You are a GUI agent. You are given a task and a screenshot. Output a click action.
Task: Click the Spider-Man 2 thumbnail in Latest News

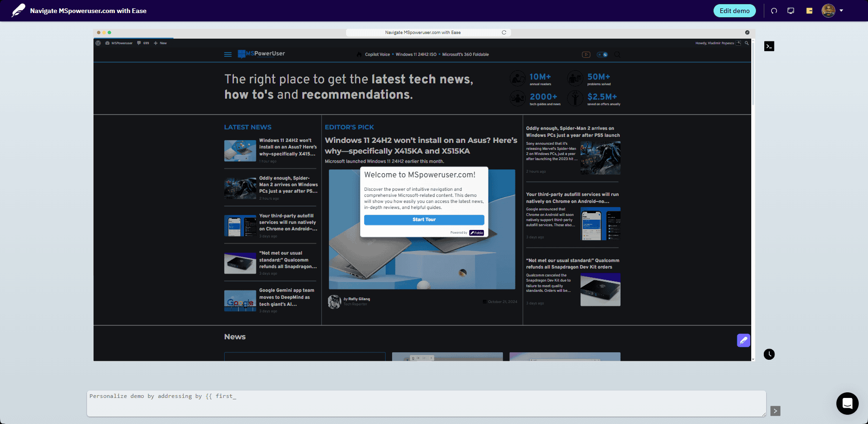(x=240, y=188)
